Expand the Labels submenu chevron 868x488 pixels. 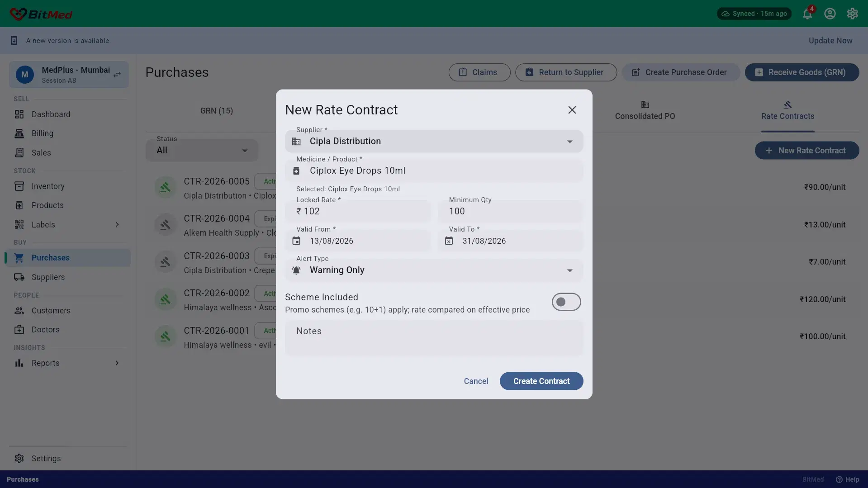point(117,225)
